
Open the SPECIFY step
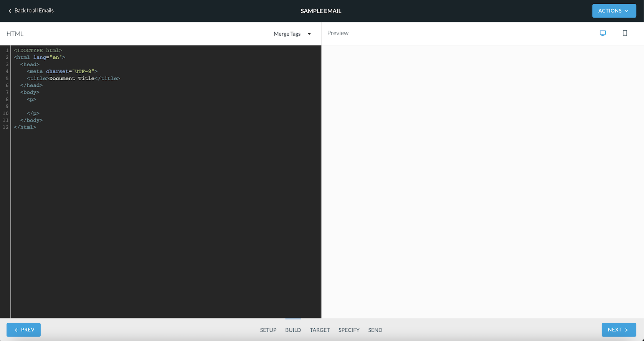(349, 330)
